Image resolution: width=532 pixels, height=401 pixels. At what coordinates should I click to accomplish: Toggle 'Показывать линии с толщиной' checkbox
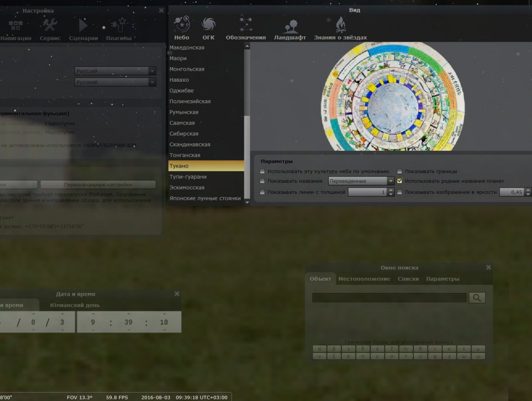(x=262, y=192)
